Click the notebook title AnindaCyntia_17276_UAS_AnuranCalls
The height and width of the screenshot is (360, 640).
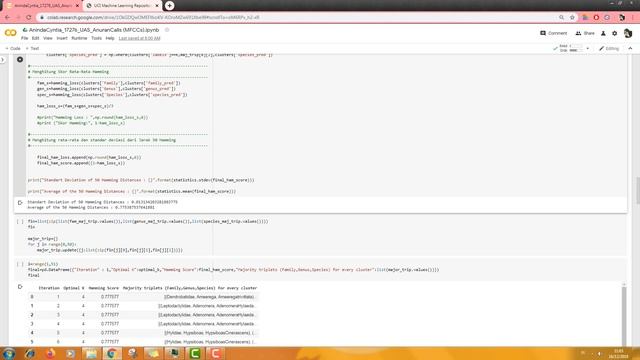point(94,30)
